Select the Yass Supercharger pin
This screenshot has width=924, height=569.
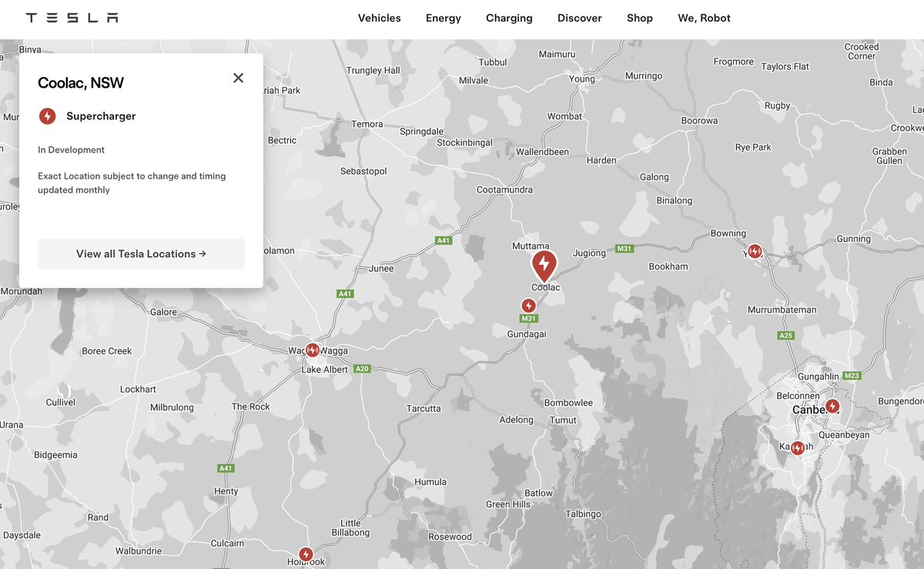[x=755, y=251]
